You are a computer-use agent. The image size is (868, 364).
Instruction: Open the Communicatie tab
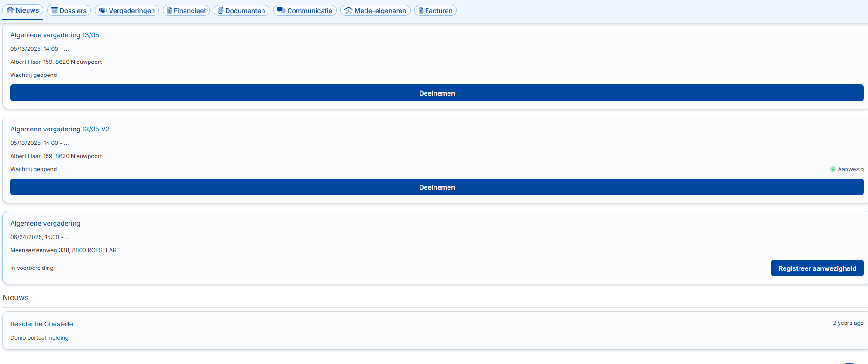tap(305, 10)
